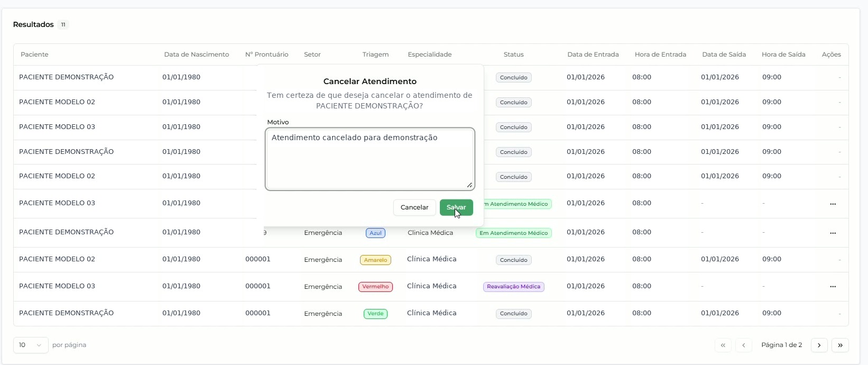The width and height of the screenshot is (868, 365).
Task: Click the Página 1 de 2 indicator
Action: [x=782, y=345]
